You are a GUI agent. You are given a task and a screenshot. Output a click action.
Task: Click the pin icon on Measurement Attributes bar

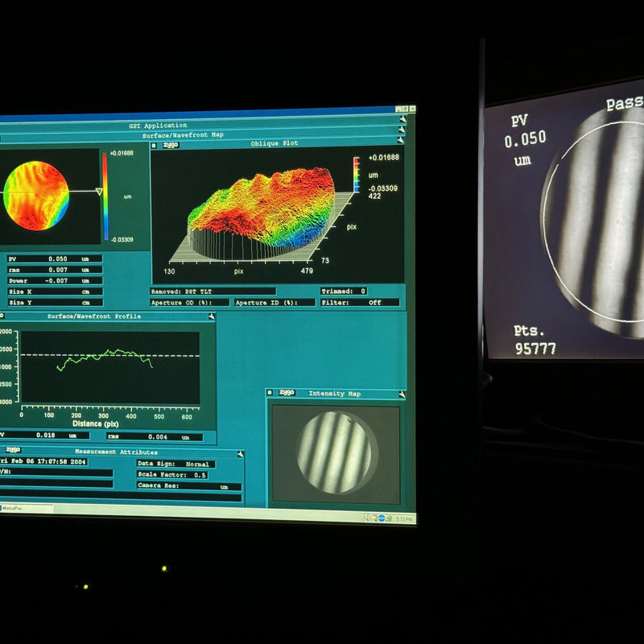pyautogui.click(x=241, y=454)
